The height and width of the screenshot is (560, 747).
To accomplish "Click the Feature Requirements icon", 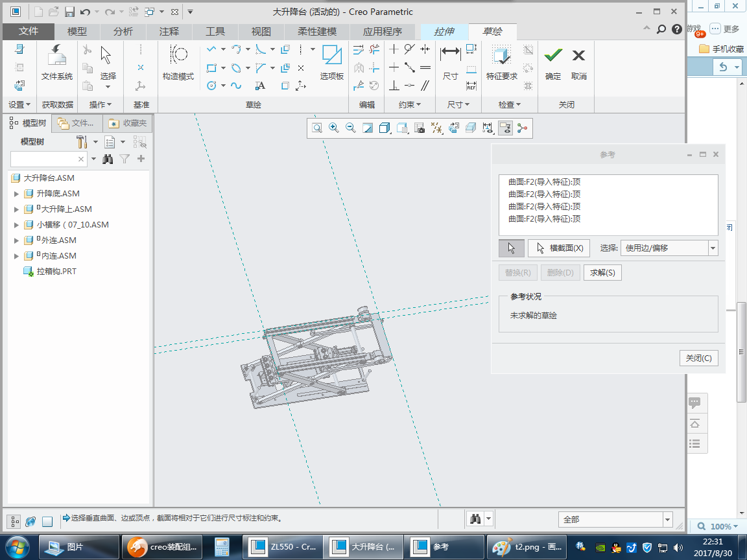I will [x=501, y=55].
